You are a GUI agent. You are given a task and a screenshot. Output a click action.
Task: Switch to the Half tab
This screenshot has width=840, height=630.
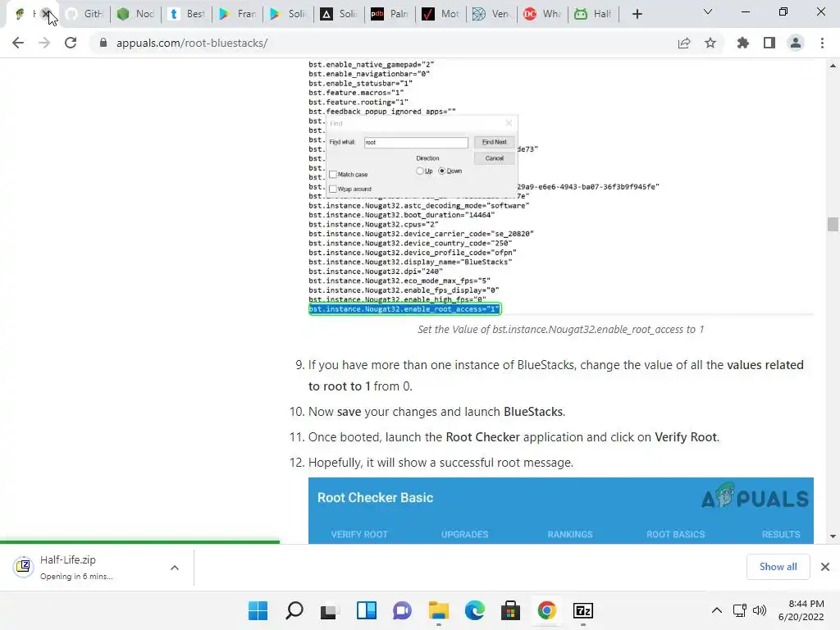594,14
